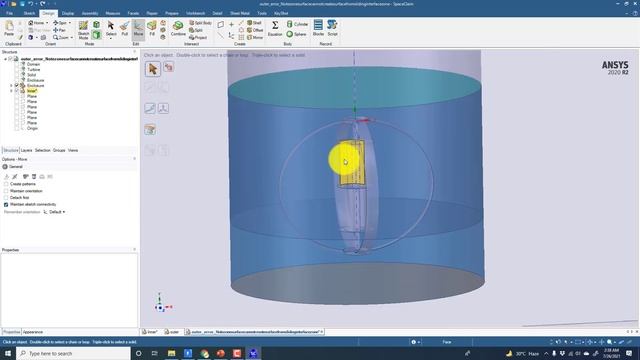This screenshot has height=360, width=640.
Task: Uncheck the checked Enclosure component visibility
Action: (x=17, y=85)
